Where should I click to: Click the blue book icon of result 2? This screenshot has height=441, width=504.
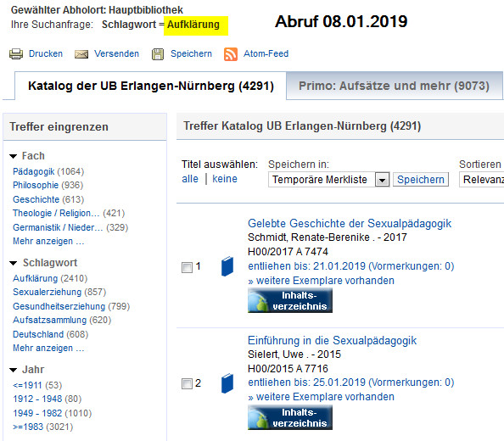(227, 383)
